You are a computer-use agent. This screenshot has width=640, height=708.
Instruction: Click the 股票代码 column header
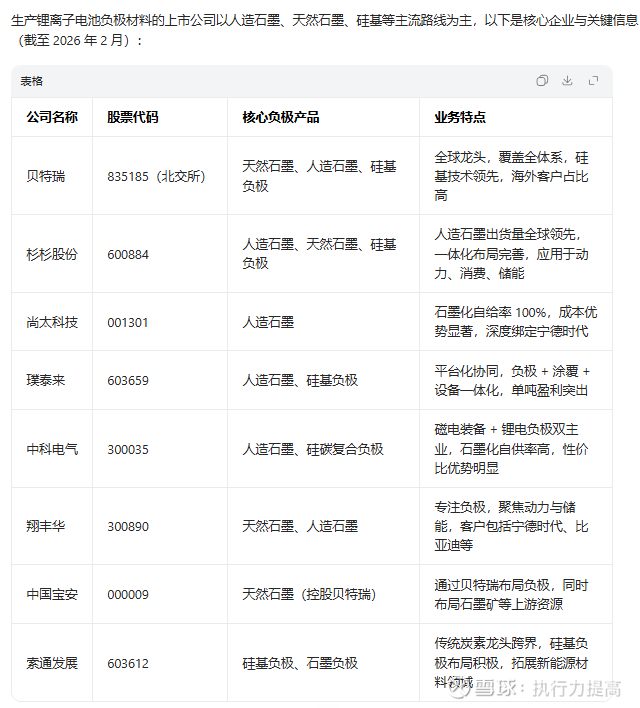point(133,117)
